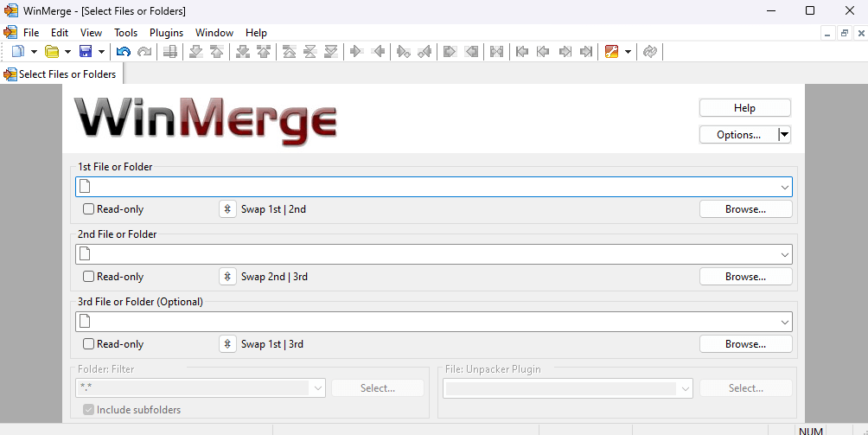868x435 pixels.
Task: Click the Redo arrow icon
Action: coord(144,52)
